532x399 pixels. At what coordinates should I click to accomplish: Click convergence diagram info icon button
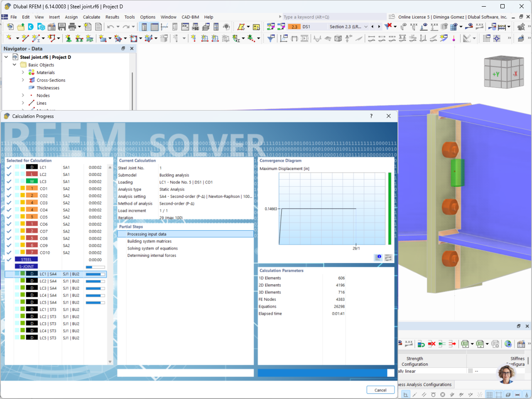tap(378, 258)
